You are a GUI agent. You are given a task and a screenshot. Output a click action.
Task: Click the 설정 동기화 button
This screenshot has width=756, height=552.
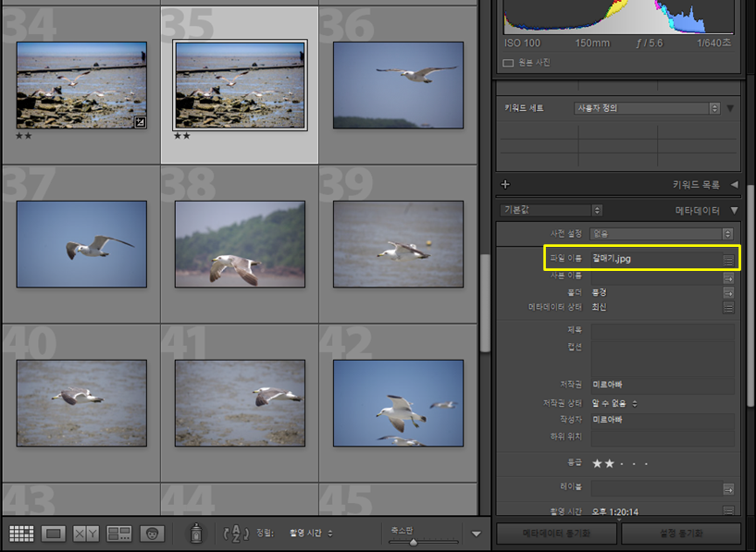click(681, 534)
